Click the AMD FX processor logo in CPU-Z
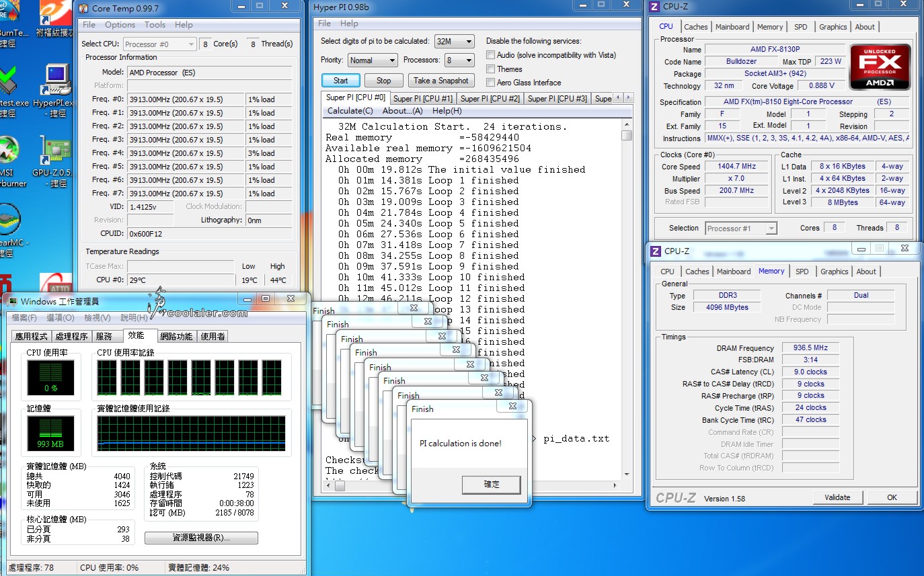Viewport: 924px width, 576px height. click(x=880, y=67)
